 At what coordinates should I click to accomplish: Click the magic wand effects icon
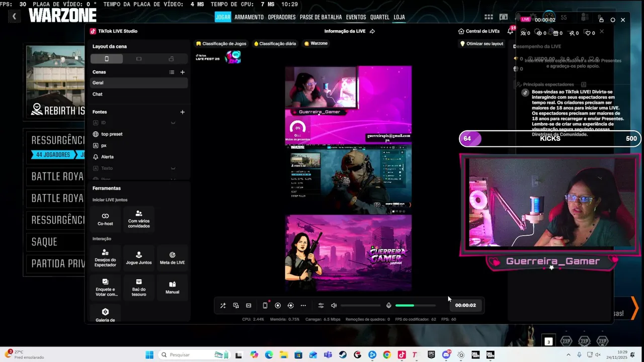click(x=223, y=306)
